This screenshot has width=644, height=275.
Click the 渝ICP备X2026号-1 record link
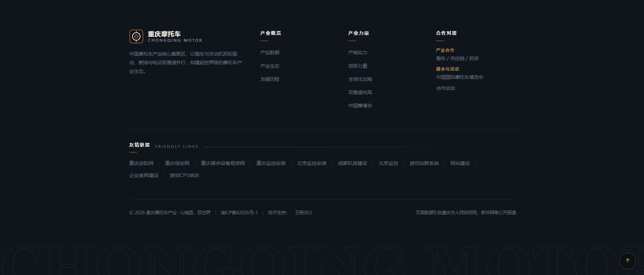click(239, 212)
